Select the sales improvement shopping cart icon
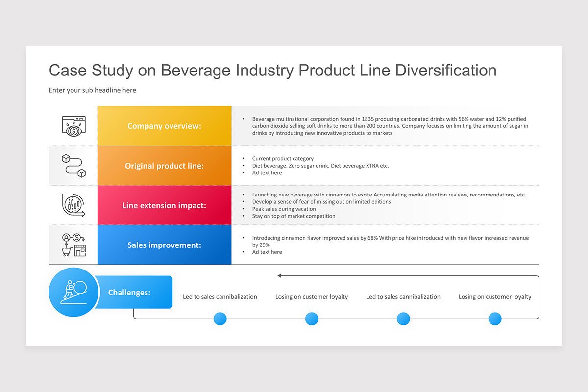This screenshot has height=392, width=588. coord(73,245)
